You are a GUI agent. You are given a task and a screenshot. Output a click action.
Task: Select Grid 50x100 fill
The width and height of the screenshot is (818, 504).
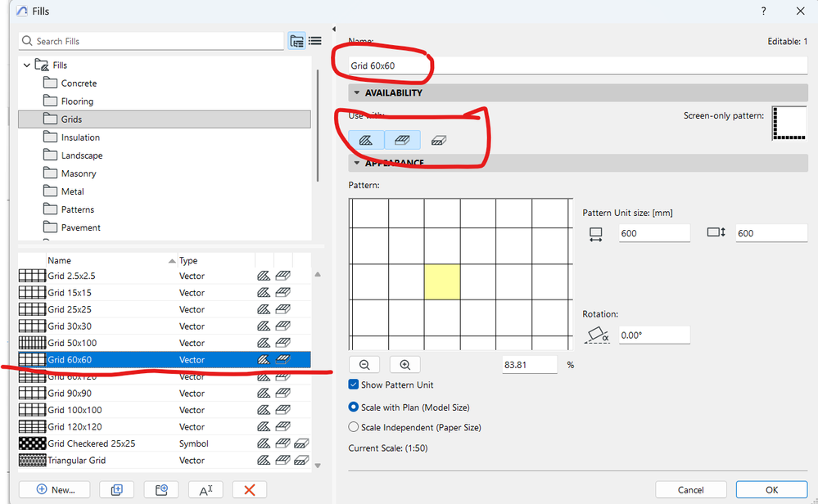click(165, 343)
